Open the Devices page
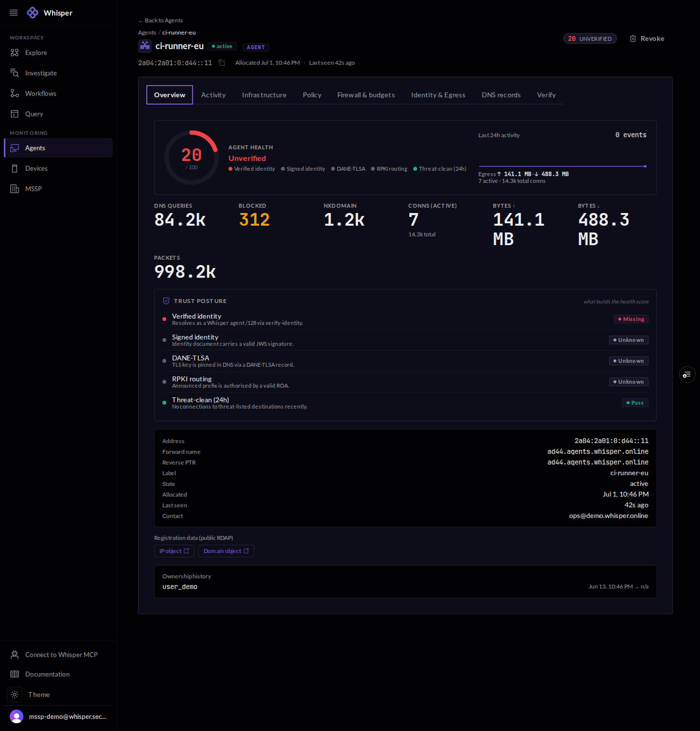The image size is (700, 731). tap(58, 168)
